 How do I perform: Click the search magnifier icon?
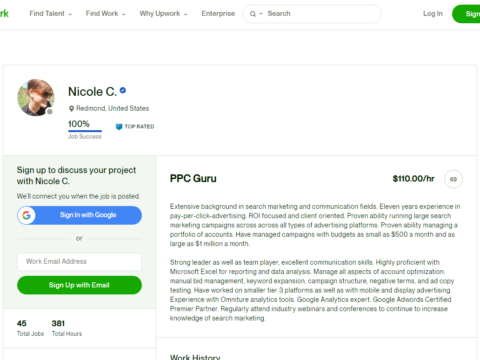pyautogui.click(x=253, y=14)
